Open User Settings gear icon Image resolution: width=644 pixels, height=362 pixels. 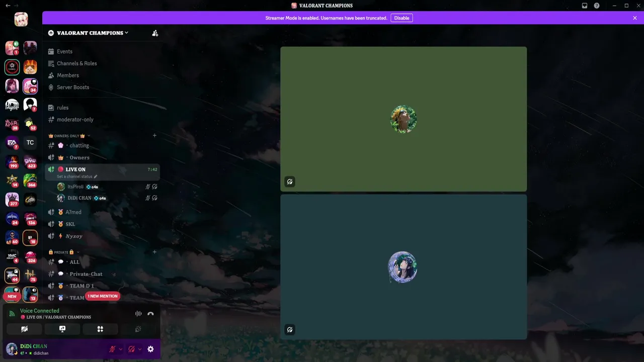[150, 349]
